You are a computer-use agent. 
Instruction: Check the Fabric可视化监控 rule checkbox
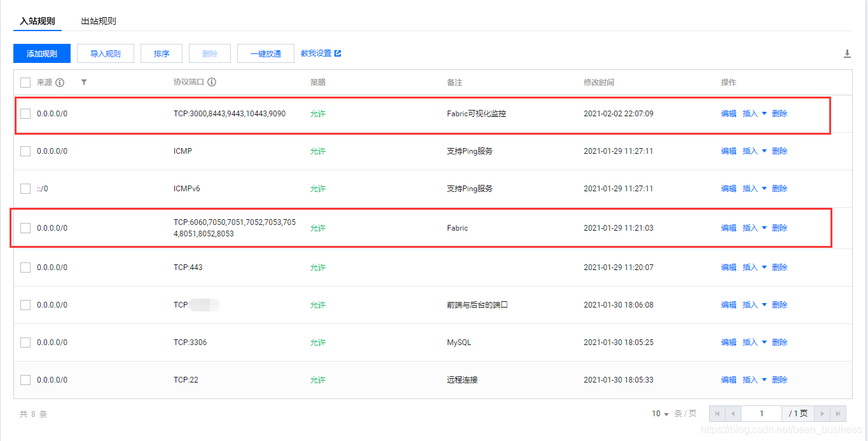[25, 114]
